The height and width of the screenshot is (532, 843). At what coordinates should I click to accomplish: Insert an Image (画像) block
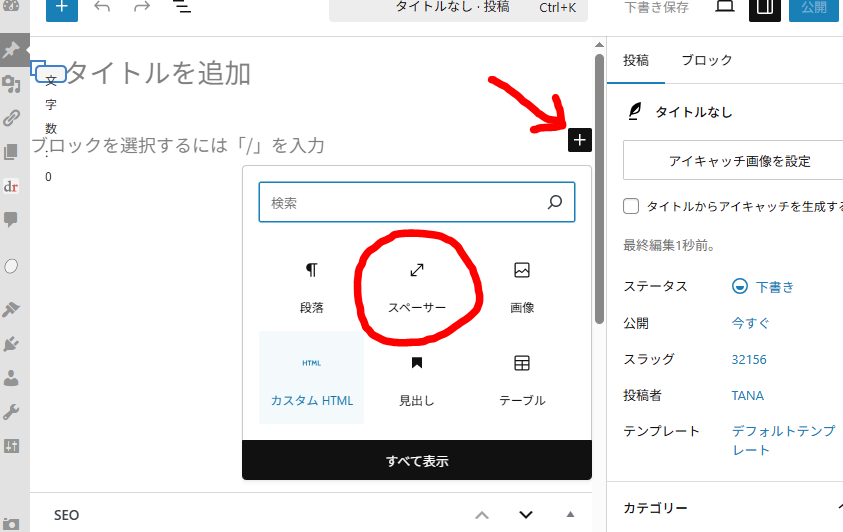tap(521, 286)
